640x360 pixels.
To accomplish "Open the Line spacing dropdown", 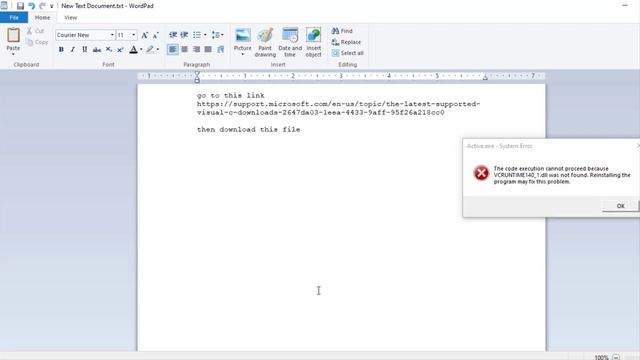I will point(218,35).
